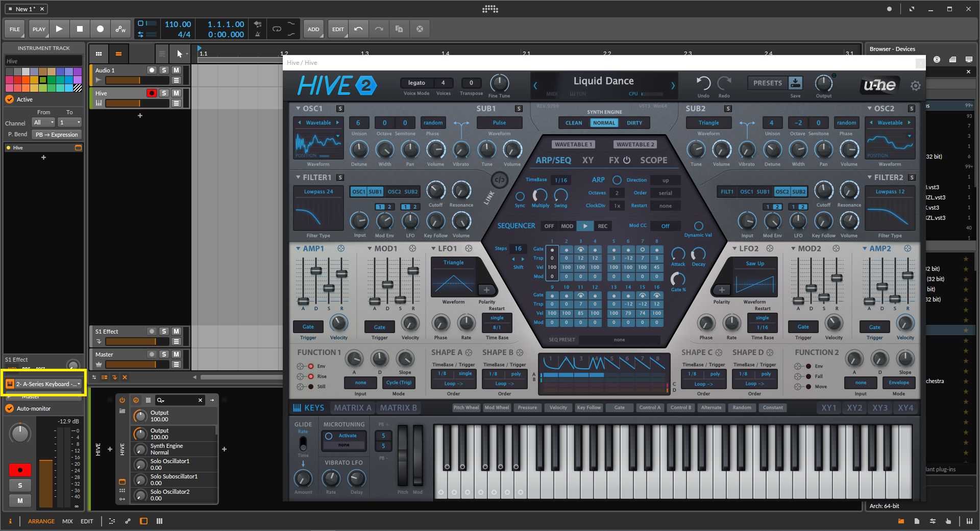Redo in the Hive plugin header
This screenshot has height=531, width=980.
click(x=724, y=83)
